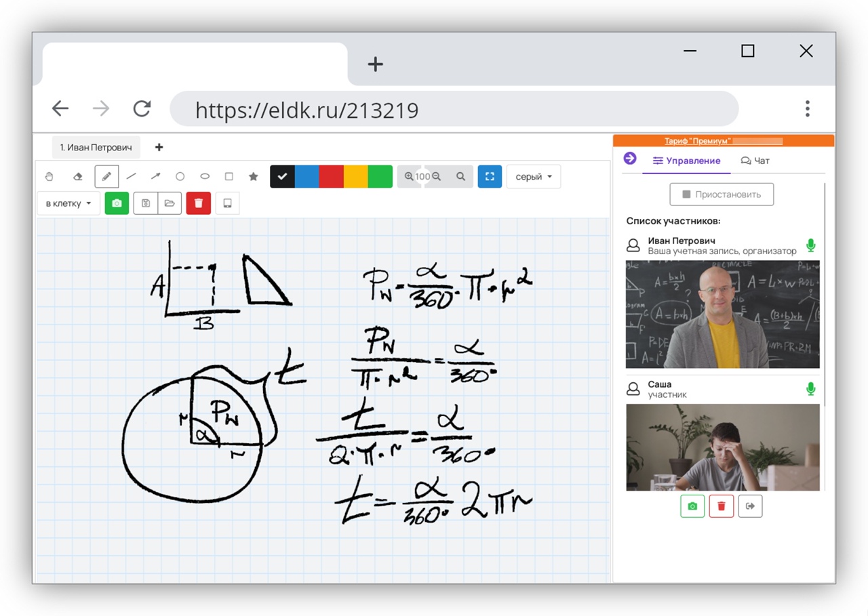Collapse side panel with purple arrow icon
The image size is (868, 616).
[x=630, y=158]
